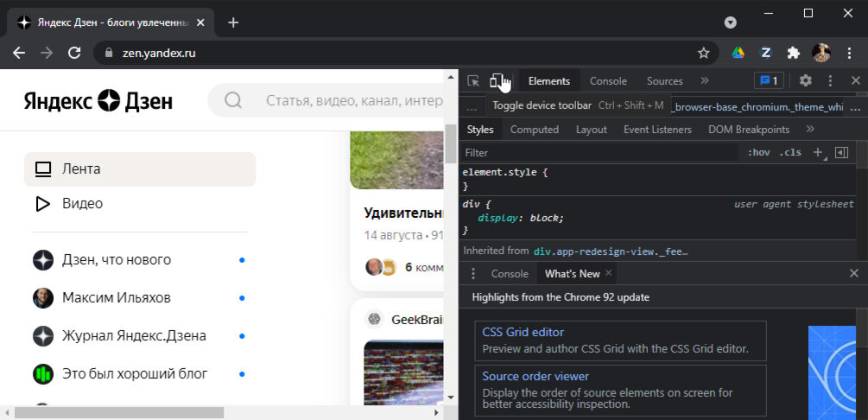Click the Zen search magnifier icon
This screenshot has width=868, height=420.
pos(233,100)
